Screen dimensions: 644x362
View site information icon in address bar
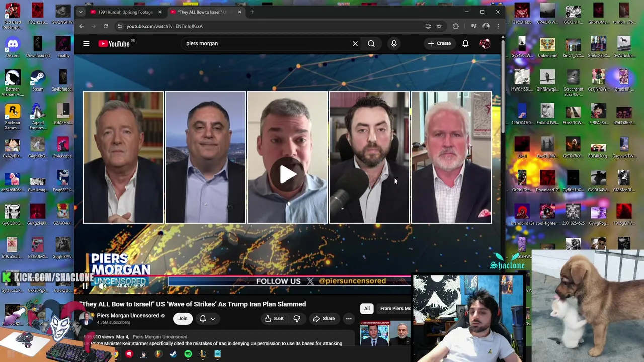point(120,26)
